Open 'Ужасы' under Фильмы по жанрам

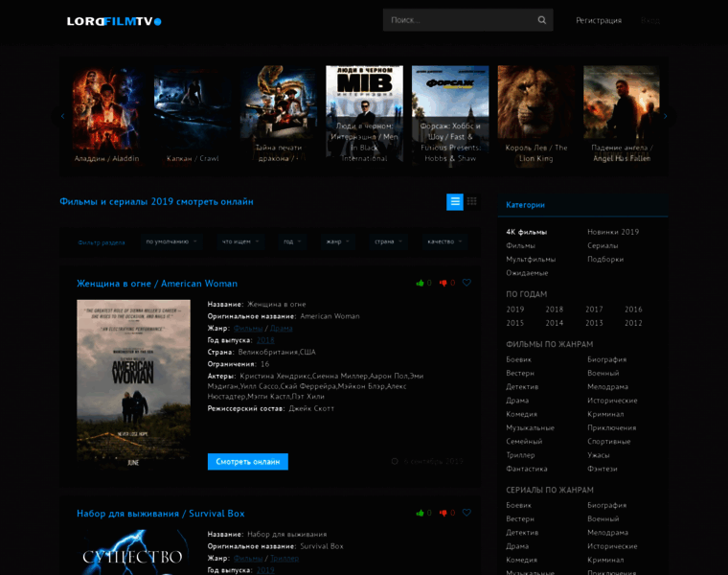point(599,455)
